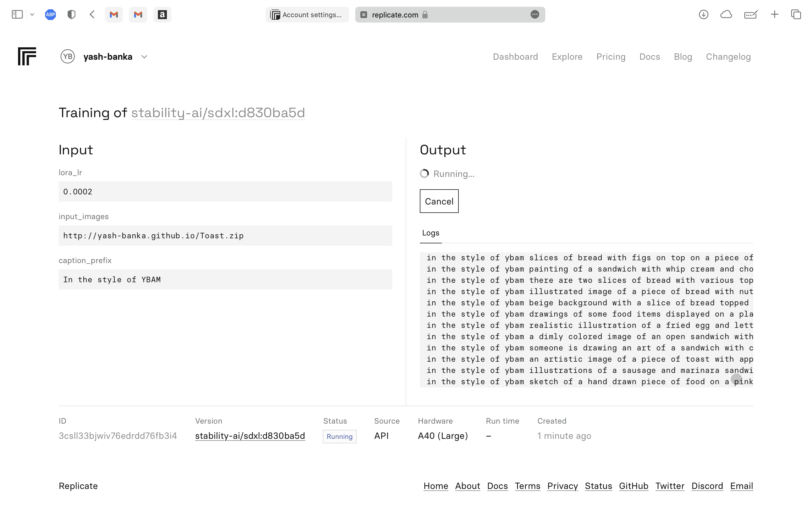The width and height of the screenshot is (812, 507).
Task: Switch to the Account settings tab
Action: point(307,14)
